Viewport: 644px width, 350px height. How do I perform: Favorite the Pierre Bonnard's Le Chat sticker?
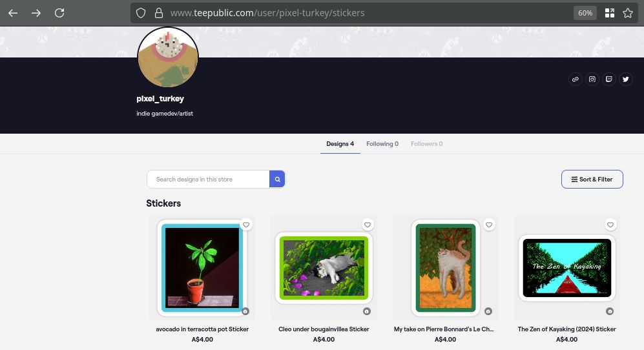pos(489,225)
